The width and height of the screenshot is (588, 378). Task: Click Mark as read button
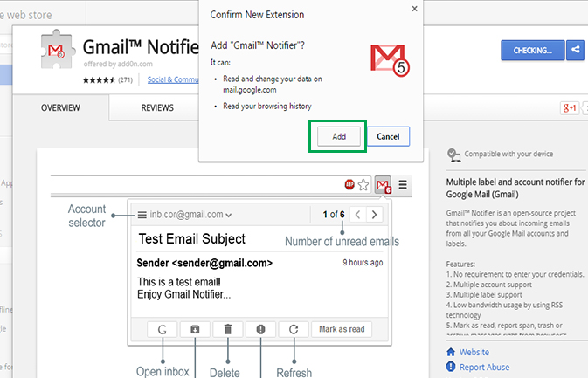tap(342, 329)
